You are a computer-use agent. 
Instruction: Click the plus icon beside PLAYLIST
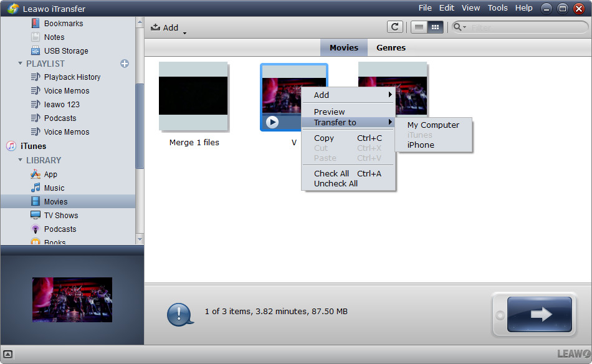pyautogui.click(x=125, y=64)
